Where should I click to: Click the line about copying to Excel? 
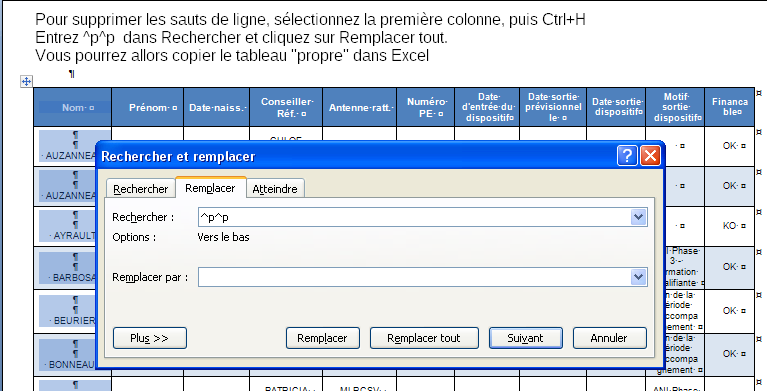[232, 56]
